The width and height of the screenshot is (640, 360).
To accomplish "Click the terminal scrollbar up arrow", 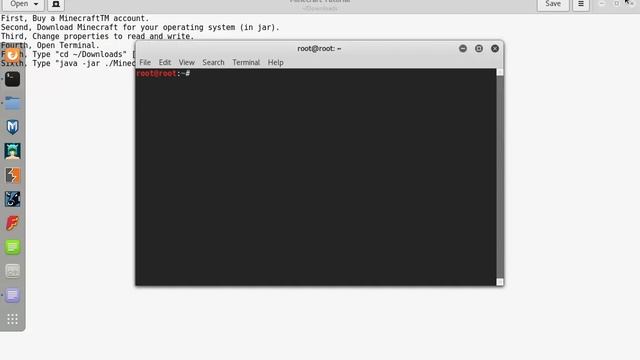I will (x=500, y=72).
